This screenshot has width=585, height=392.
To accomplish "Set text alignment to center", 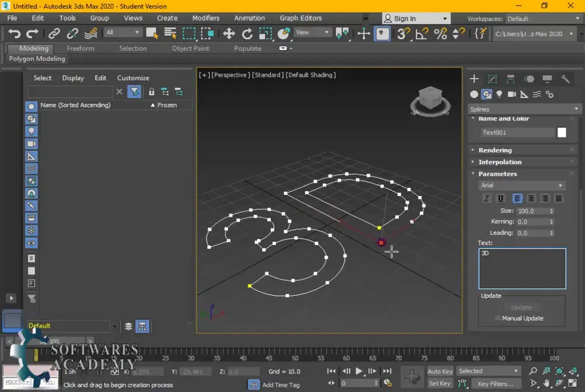I will (x=531, y=198).
